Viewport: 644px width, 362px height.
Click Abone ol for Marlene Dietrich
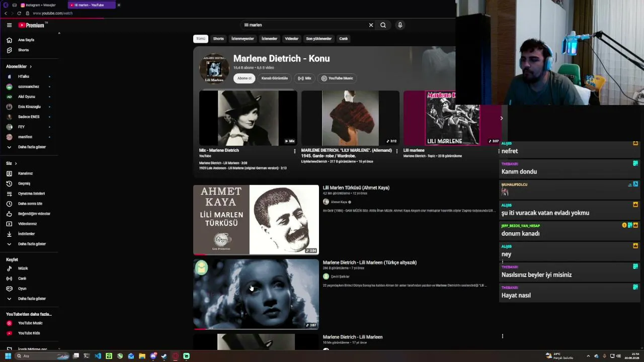[x=244, y=78]
